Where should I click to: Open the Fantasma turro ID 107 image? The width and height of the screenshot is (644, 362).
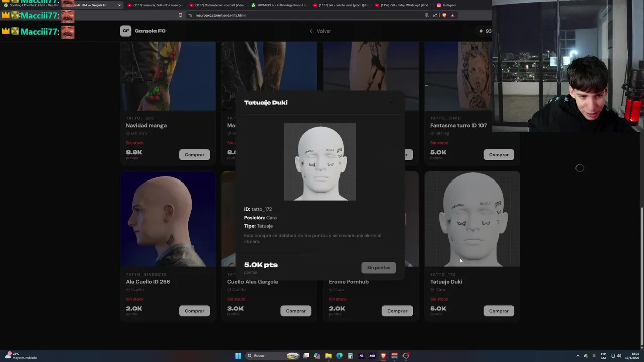tap(472, 76)
